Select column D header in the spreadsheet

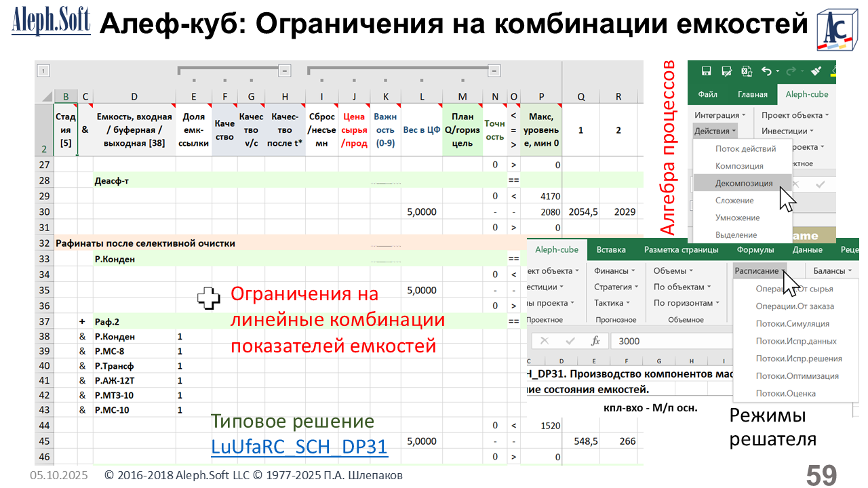click(134, 97)
